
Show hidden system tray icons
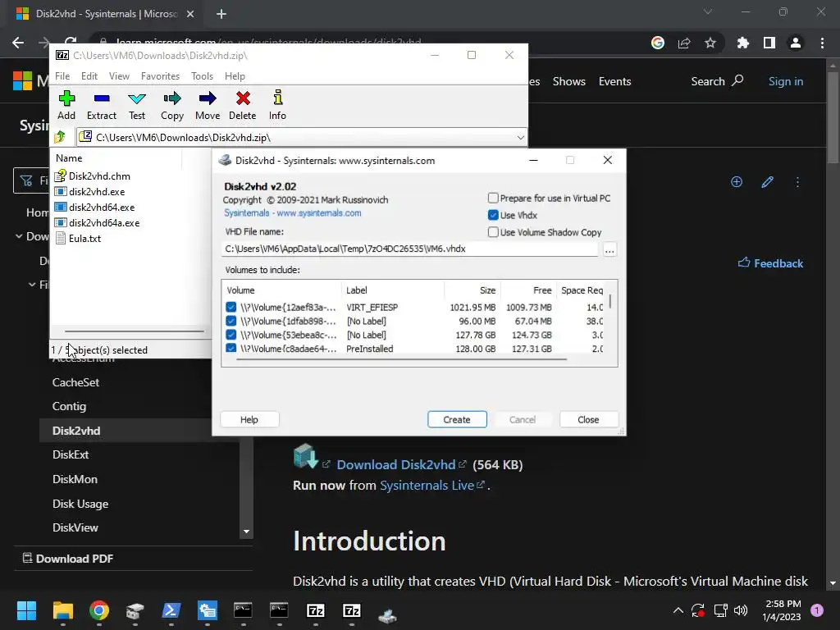pyautogui.click(x=678, y=610)
